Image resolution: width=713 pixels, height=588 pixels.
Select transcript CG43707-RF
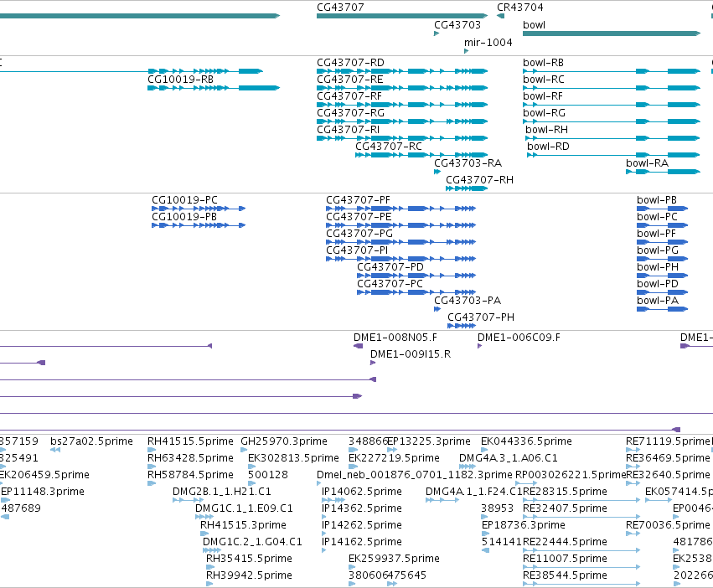coord(402,105)
